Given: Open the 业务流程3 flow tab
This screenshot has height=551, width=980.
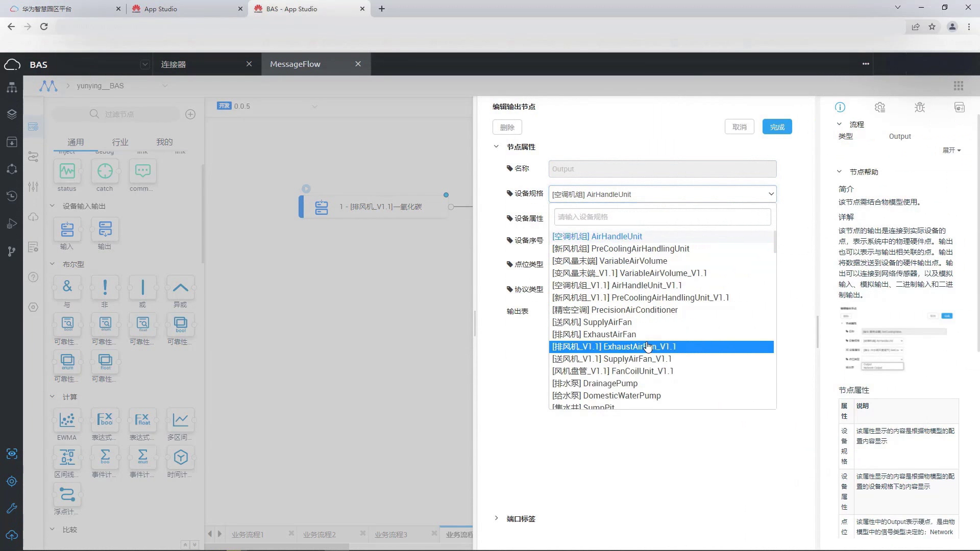Looking at the screenshot, I should tap(391, 534).
